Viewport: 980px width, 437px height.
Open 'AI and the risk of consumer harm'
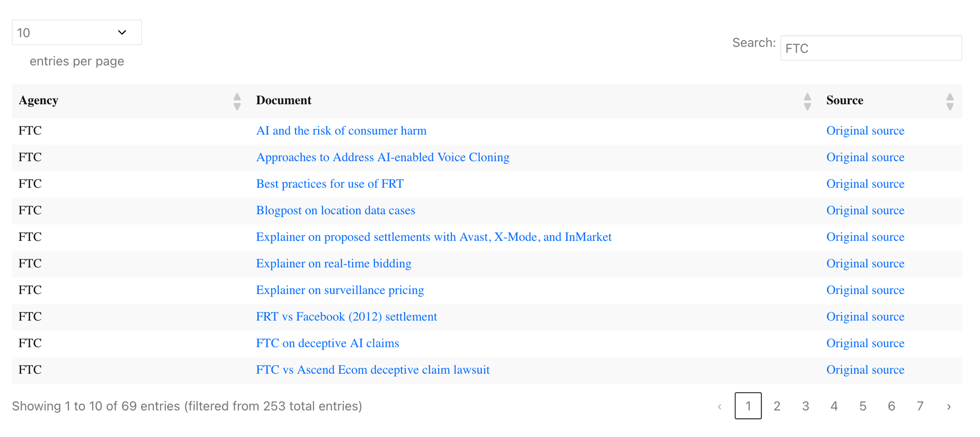tap(341, 131)
